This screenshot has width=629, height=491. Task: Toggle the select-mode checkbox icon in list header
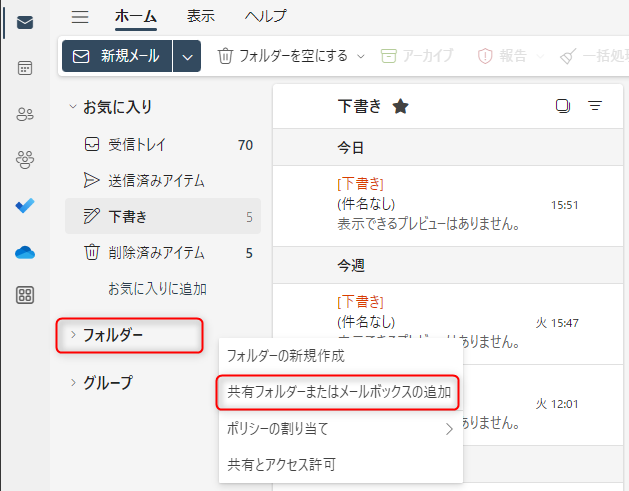click(x=563, y=106)
